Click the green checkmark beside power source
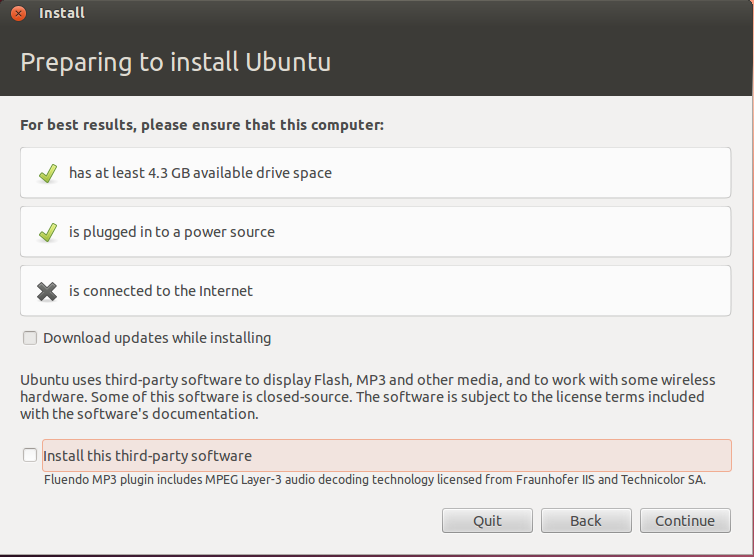 coord(47,232)
